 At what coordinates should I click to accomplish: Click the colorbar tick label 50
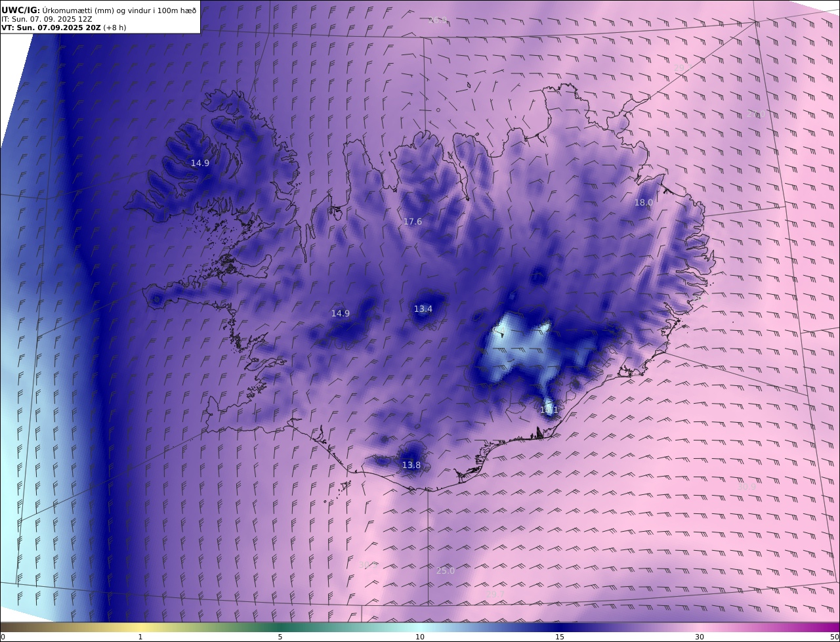click(x=834, y=637)
